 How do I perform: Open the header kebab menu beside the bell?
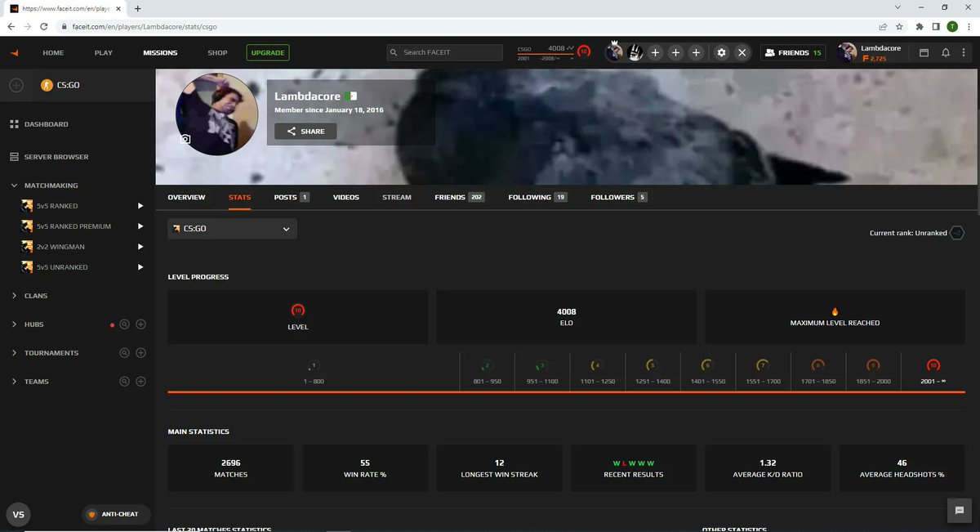(x=965, y=52)
